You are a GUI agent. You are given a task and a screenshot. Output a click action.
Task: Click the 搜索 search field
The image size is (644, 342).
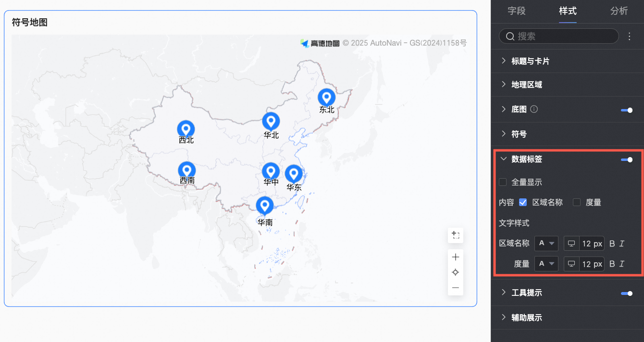click(x=559, y=36)
